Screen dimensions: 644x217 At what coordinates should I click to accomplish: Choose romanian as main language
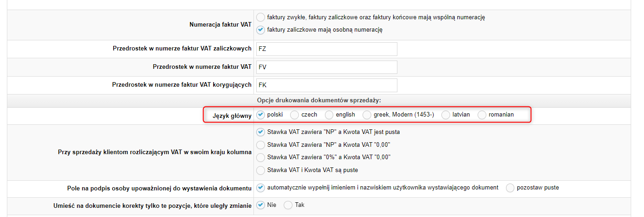[482, 115]
